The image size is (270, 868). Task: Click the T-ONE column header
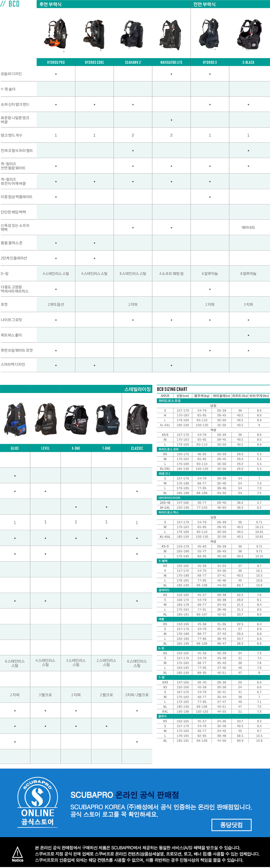(106, 448)
